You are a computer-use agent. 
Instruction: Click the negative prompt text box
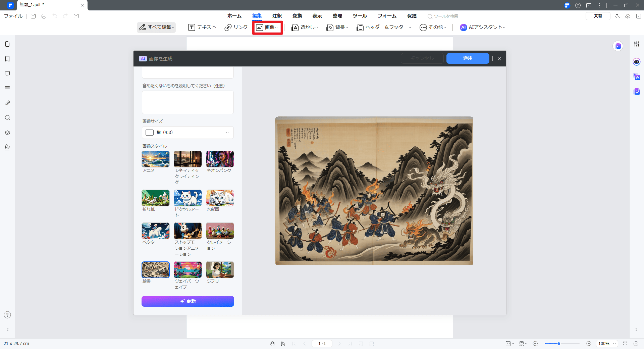[188, 102]
